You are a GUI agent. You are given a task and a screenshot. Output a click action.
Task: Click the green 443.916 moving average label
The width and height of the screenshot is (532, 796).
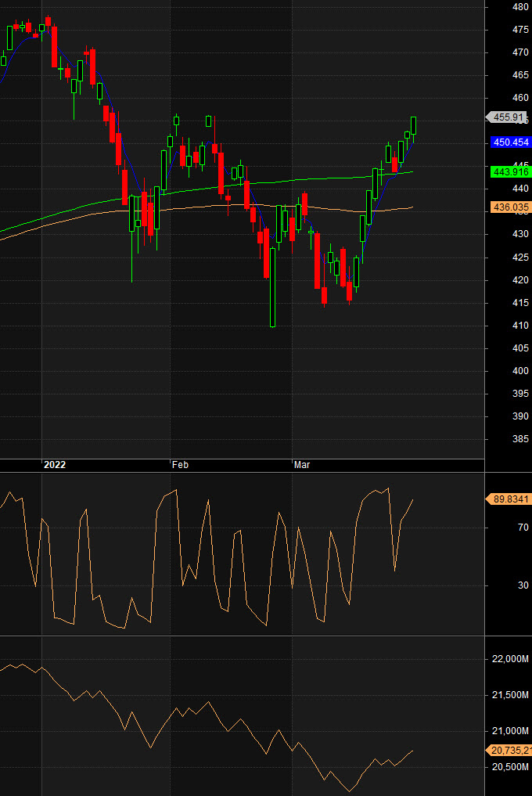511,172
